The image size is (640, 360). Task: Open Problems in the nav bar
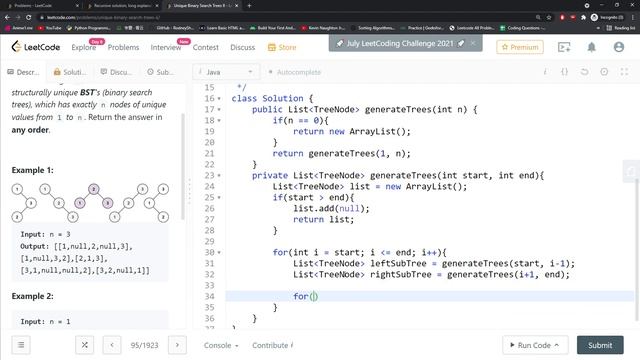coord(123,47)
